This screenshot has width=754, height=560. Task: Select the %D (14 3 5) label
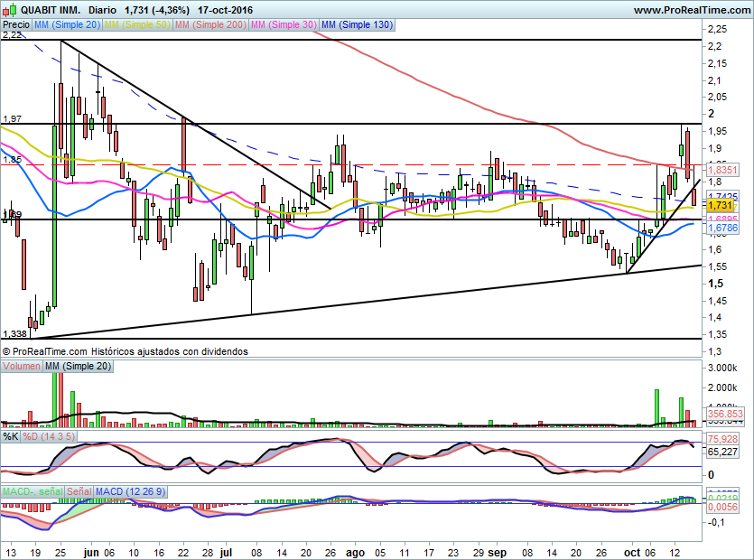point(48,436)
